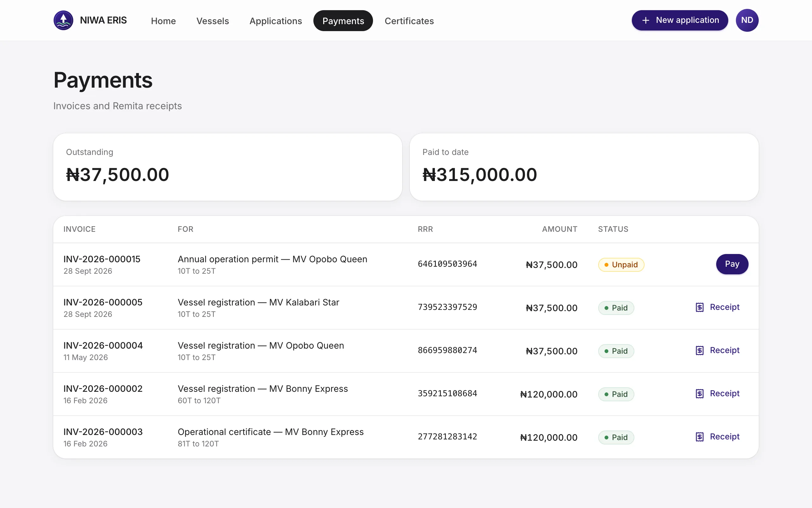Click RRR value 359215108684
Screen dimensions: 812x508
point(447,393)
